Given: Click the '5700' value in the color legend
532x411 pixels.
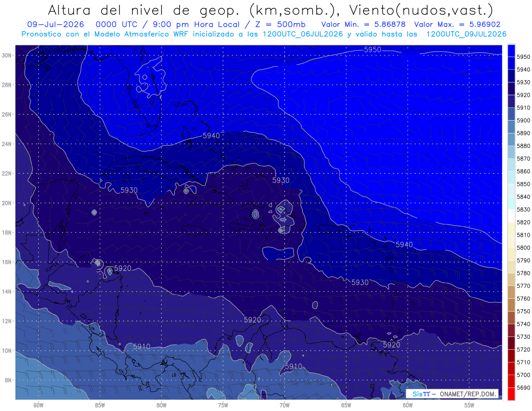Looking at the screenshot, I should click(x=524, y=375).
